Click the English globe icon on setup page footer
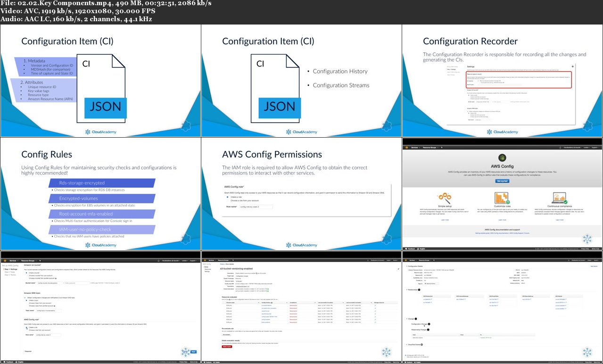This screenshot has height=364, width=603. (16, 362)
